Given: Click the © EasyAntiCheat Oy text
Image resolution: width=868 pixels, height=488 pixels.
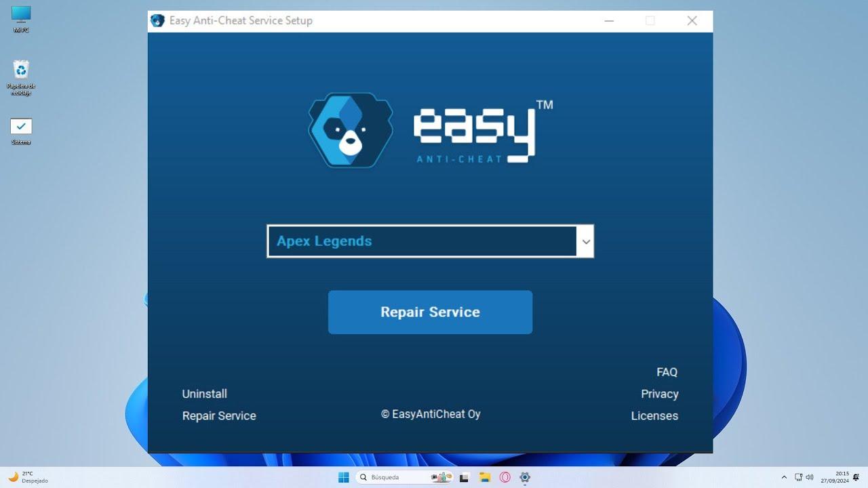Looking at the screenshot, I should tap(431, 414).
